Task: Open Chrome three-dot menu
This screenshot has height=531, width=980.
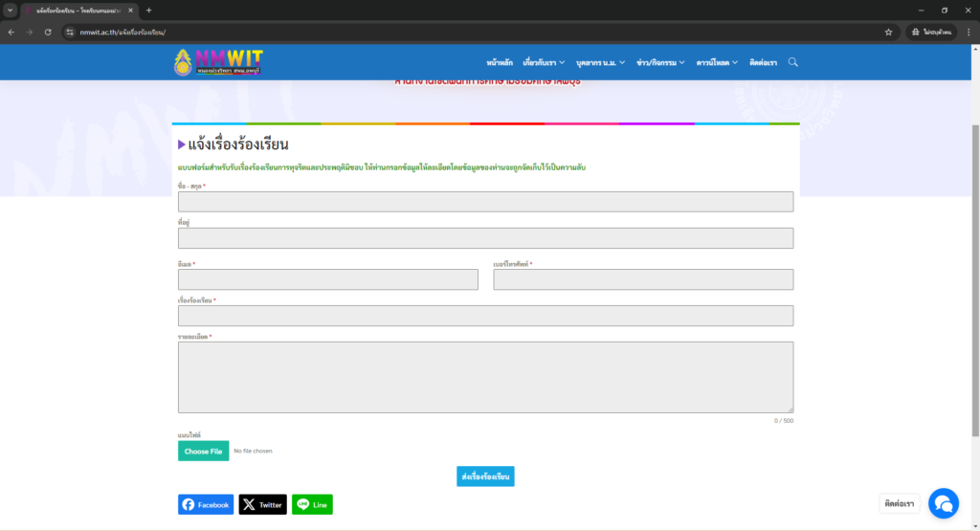Action: (969, 32)
